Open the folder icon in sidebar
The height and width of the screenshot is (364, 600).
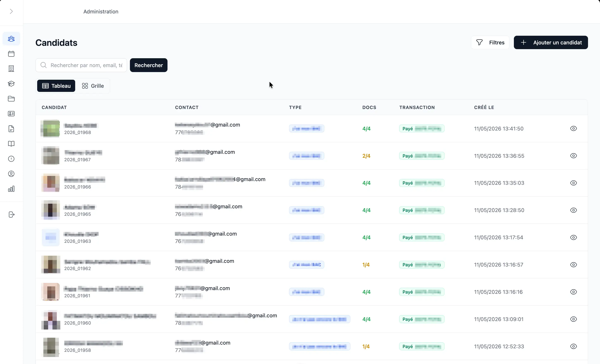(11, 99)
